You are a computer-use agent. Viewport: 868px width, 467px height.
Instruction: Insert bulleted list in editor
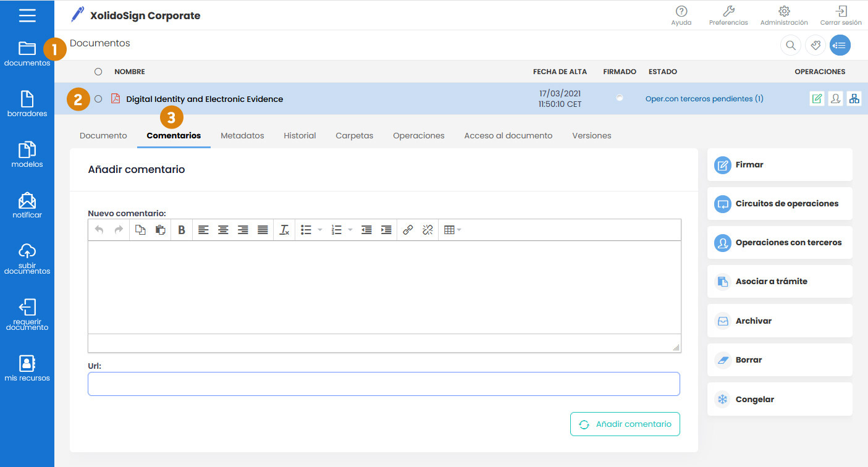point(306,230)
